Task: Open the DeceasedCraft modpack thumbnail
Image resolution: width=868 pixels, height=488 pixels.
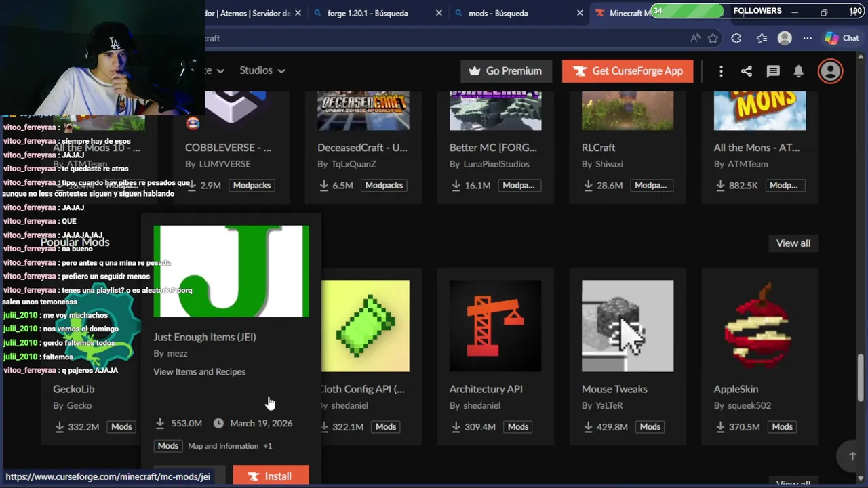Action: point(363,110)
